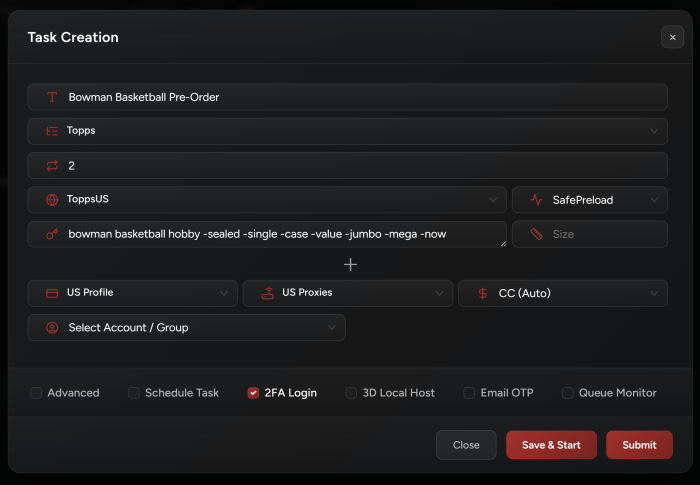The image size is (700, 485).
Task: Click the key icon in keywords field
Action: (52, 234)
